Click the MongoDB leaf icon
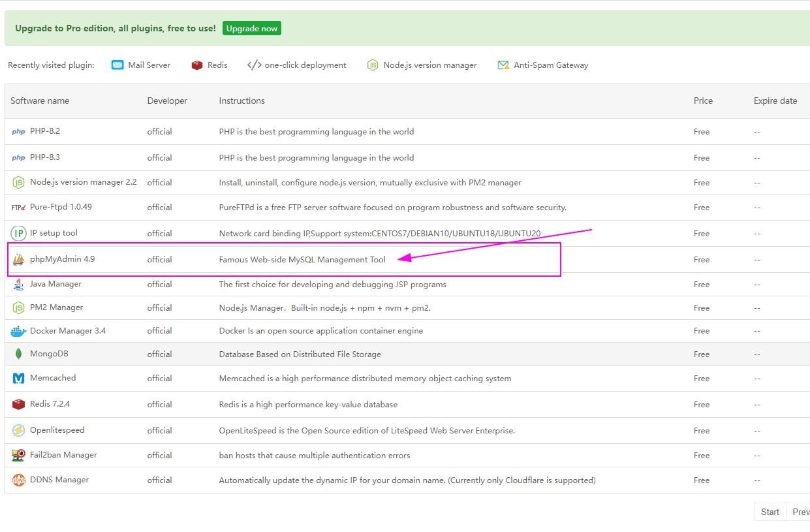 (18, 354)
